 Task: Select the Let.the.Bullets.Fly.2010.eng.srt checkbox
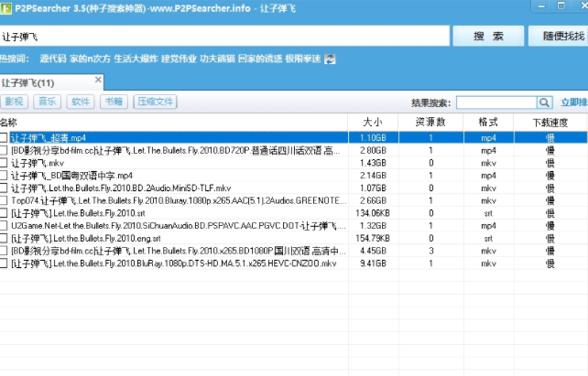pos(4,238)
